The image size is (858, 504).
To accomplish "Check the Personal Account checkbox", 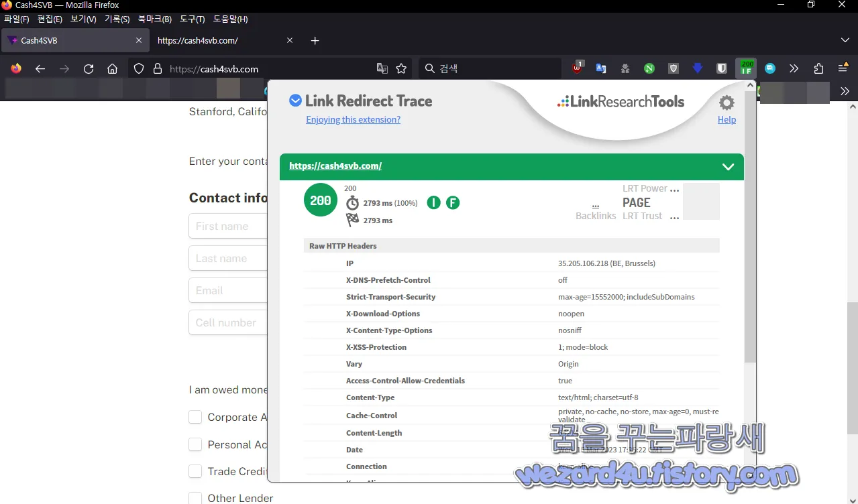I will tap(195, 444).
